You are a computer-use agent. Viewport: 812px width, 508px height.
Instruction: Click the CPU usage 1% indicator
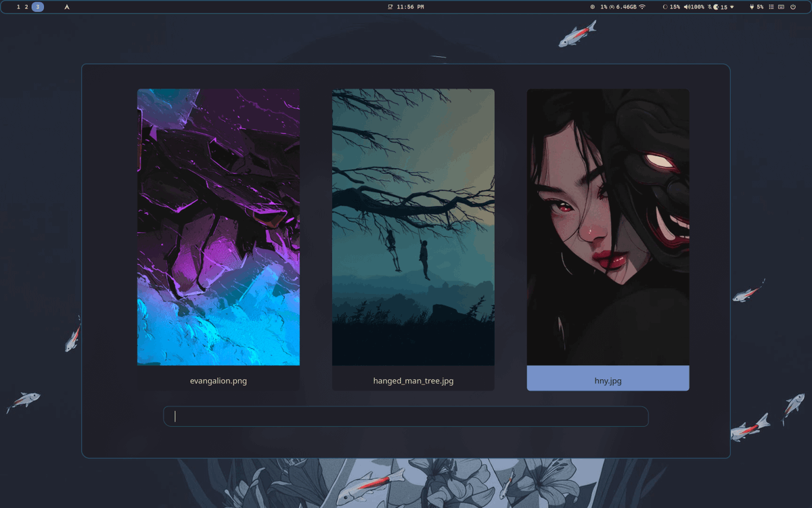coord(600,7)
